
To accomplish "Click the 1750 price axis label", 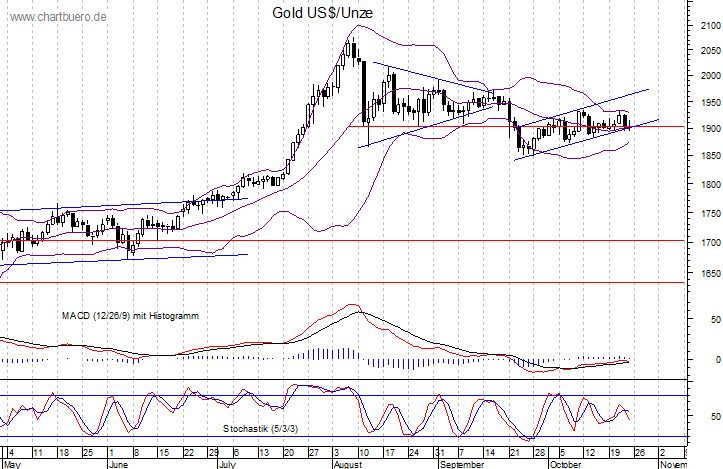I will (x=711, y=214).
